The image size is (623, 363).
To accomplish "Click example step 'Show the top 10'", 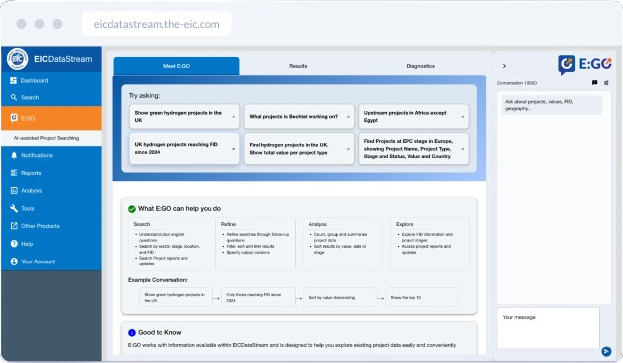I will (x=422, y=297).
